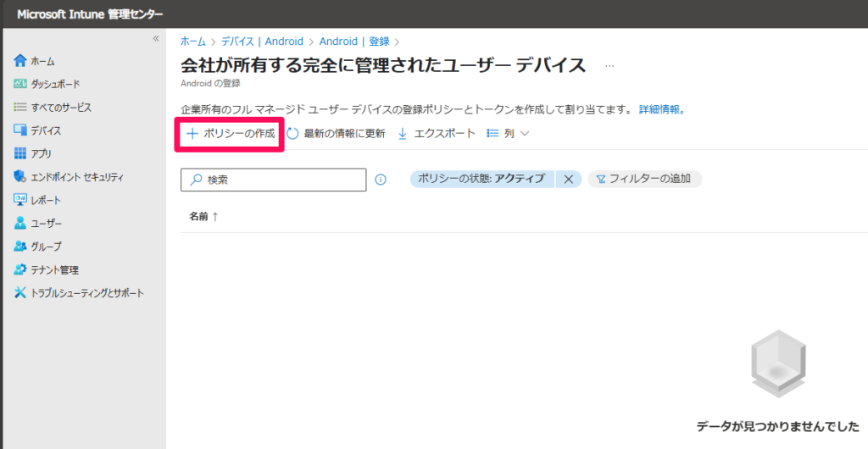Image resolution: width=868 pixels, height=449 pixels.
Task: Sort by the 名前 column header
Action: 203,217
